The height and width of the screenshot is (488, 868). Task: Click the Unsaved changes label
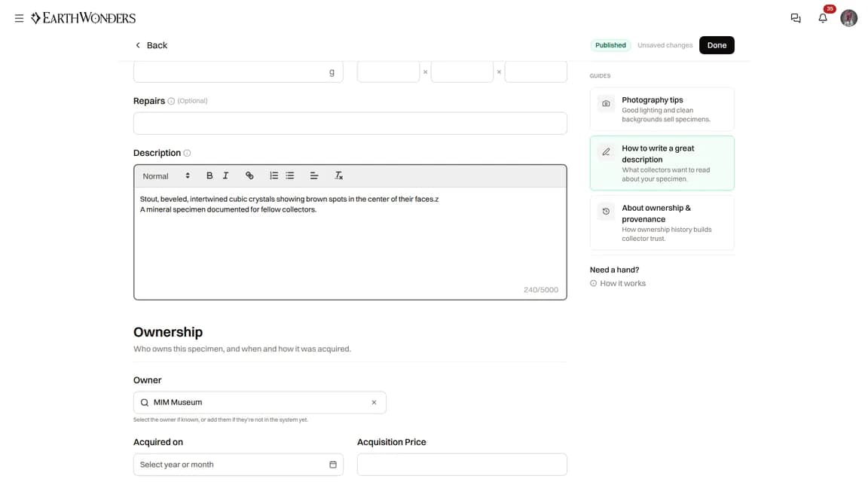click(665, 45)
